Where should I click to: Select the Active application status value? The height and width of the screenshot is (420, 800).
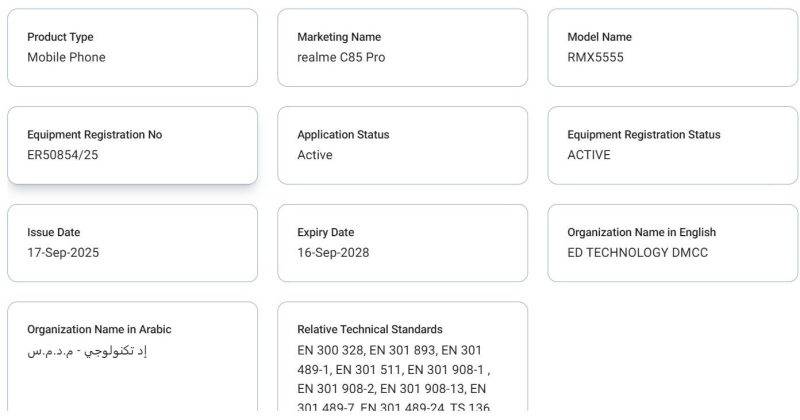[x=315, y=155]
